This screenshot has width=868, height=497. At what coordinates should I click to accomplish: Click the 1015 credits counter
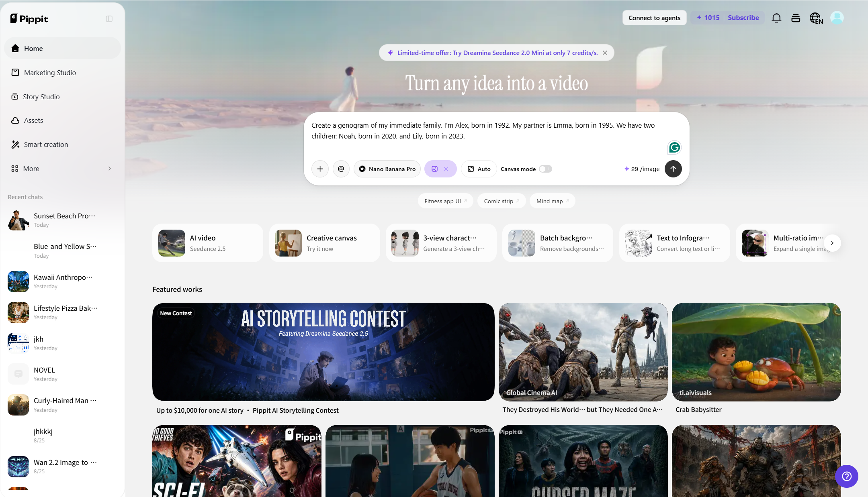pyautogui.click(x=708, y=18)
